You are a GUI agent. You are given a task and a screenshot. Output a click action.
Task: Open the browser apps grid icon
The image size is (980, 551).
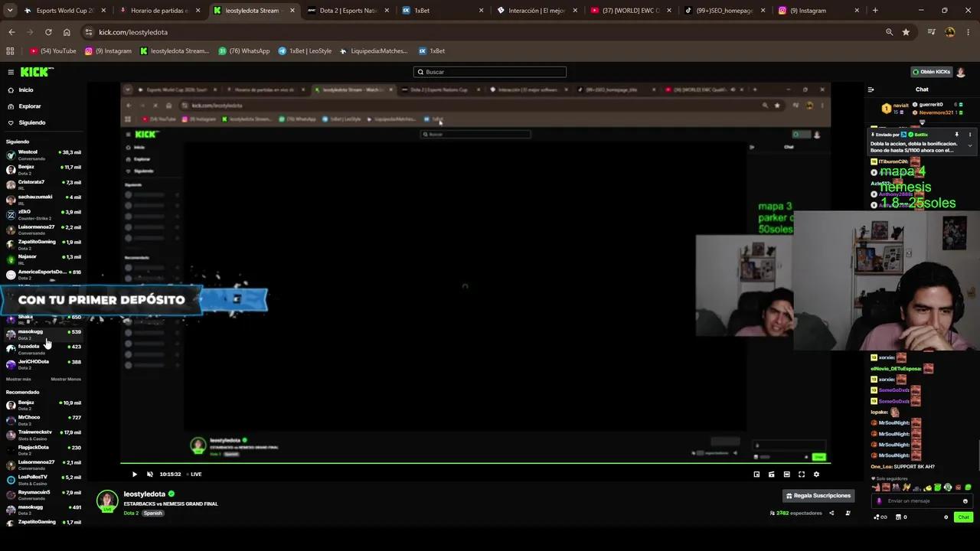[x=10, y=51]
